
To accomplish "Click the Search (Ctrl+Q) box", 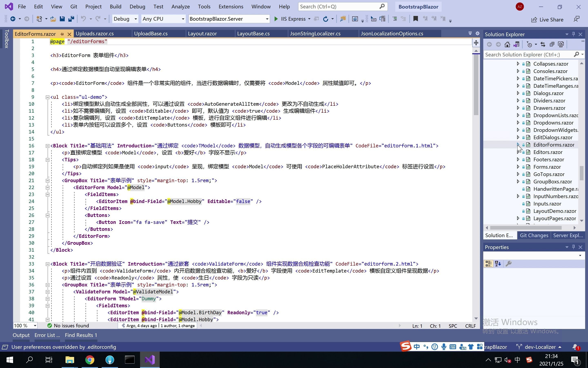I will (343, 7).
